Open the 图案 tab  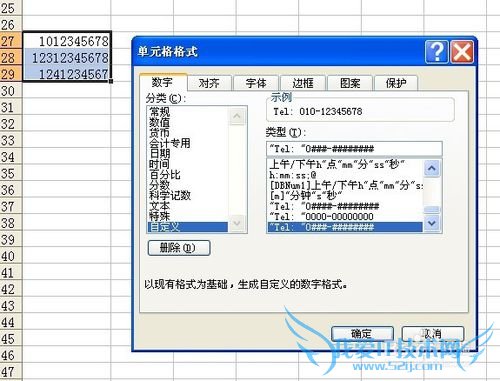[350, 83]
